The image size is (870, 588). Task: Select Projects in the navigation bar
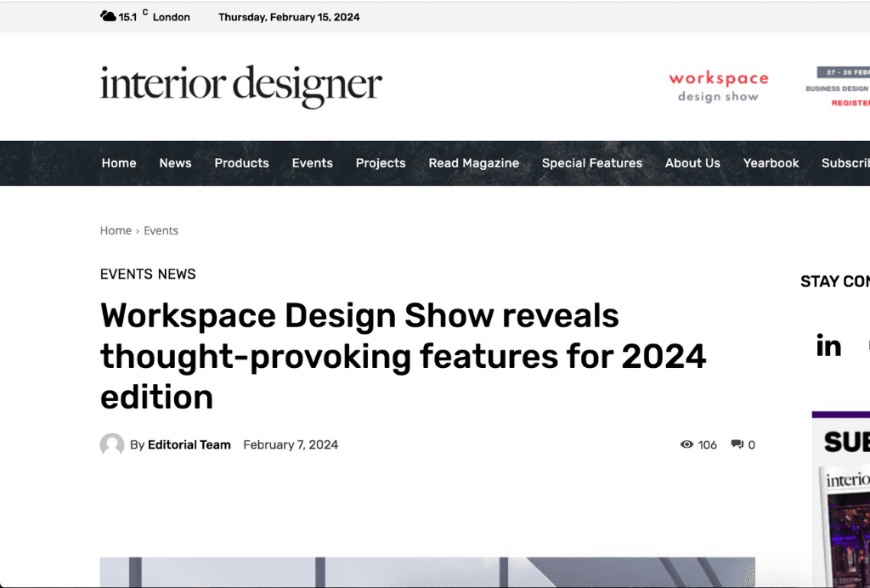(381, 163)
